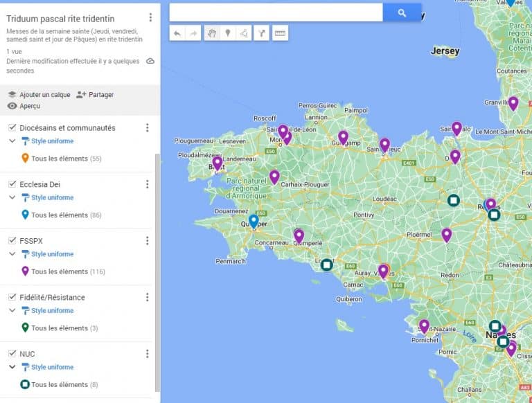The height and width of the screenshot is (403, 532).
Task: Click the purple marker near Ploërmel
Action: (x=447, y=235)
